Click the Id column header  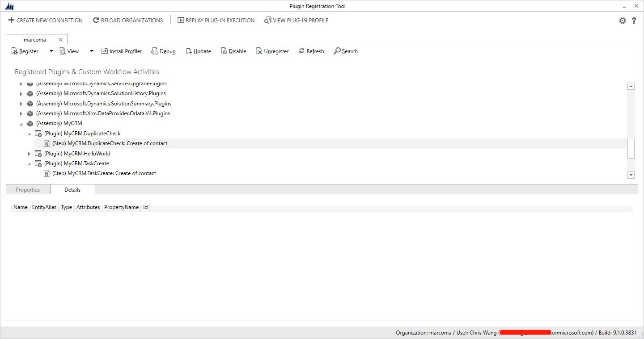pos(145,207)
